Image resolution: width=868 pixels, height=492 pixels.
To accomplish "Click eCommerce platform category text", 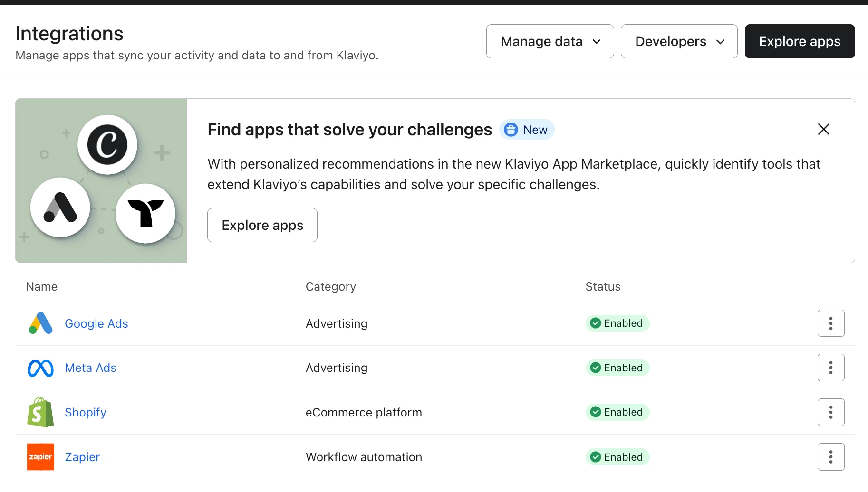I will click(x=364, y=412).
